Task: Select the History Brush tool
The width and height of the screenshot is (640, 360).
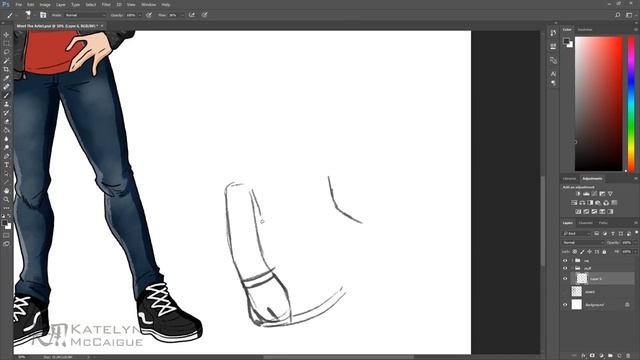Action: (x=6, y=113)
